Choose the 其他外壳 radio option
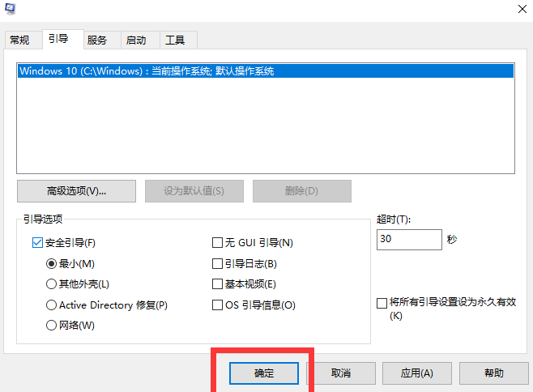 click(x=52, y=284)
